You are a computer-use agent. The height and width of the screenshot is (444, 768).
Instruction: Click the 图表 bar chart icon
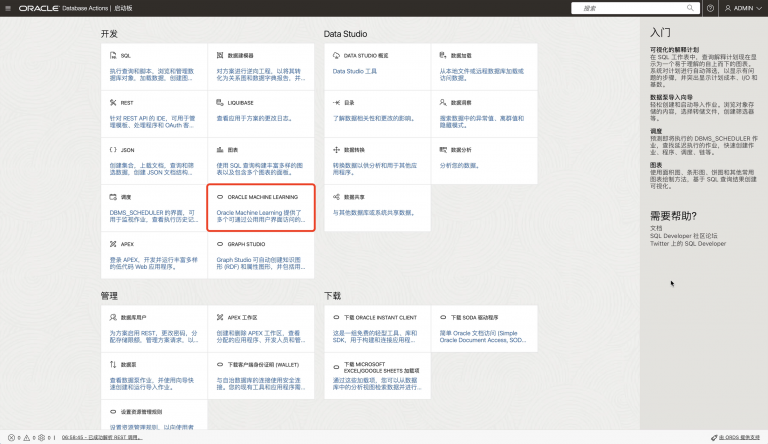pos(220,149)
